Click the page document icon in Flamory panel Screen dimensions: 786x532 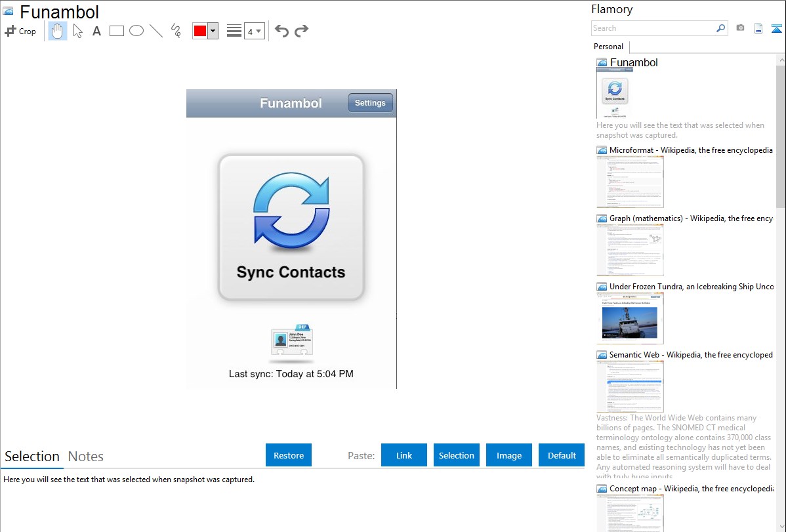click(x=758, y=28)
